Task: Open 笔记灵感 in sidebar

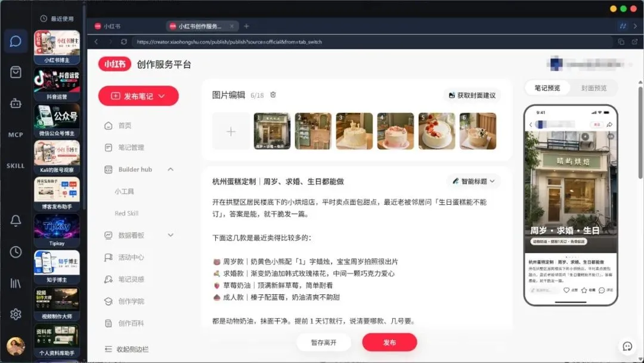Action: tap(131, 279)
